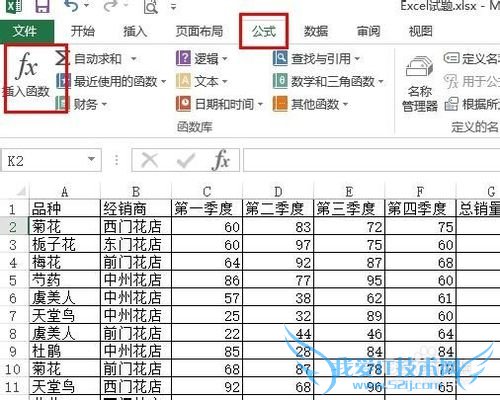This screenshot has width=500, height=400.
Task: Click the fx button beside formula bar
Action: 221,160
